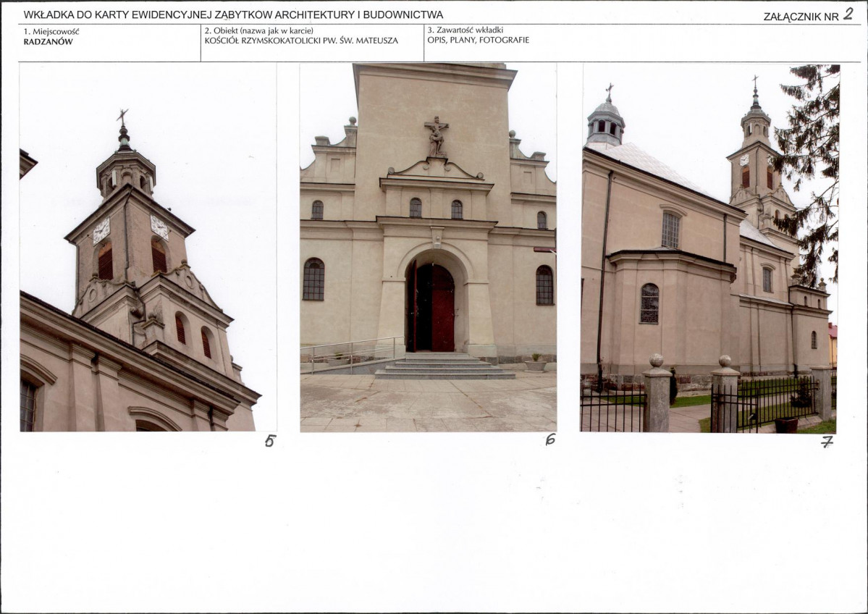The width and height of the screenshot is (868, 614).
Task: Select the OPIS, PLANY, FOTOGRAFIE text
Action: [478, 41]
